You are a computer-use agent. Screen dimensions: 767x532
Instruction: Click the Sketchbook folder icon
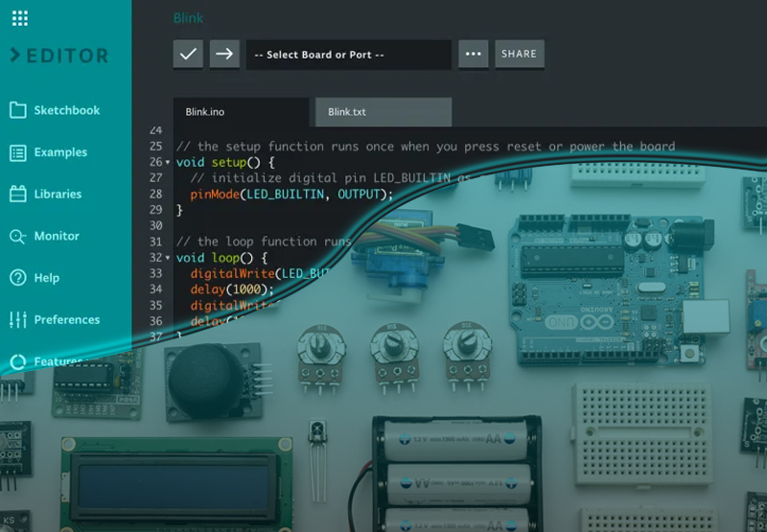click(18, 110)
